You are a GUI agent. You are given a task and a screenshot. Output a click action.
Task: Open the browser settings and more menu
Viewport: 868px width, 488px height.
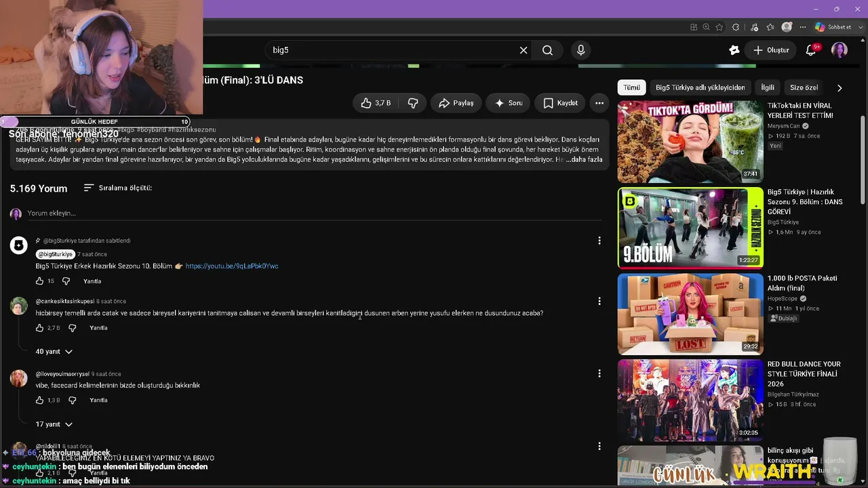point(804,27)
